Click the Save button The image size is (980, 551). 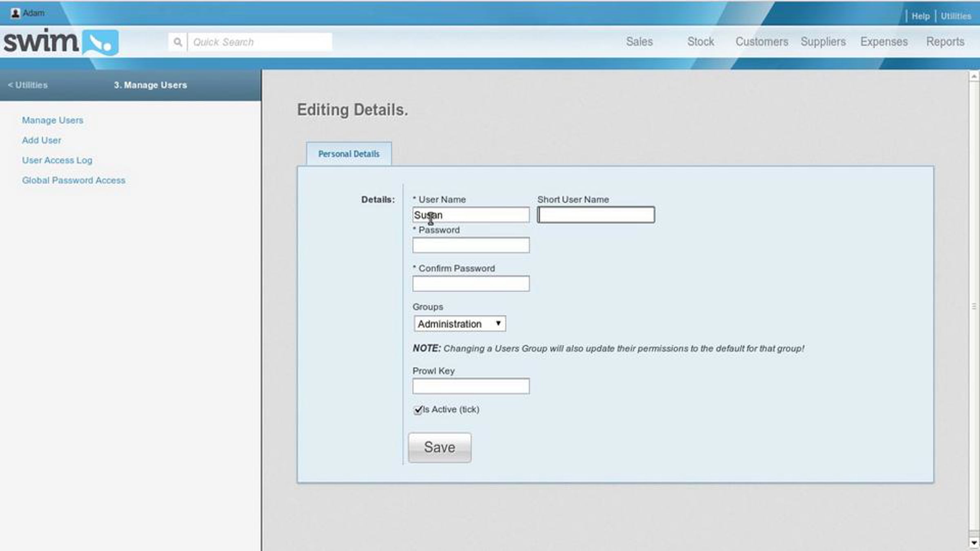[x=440, y=447]
